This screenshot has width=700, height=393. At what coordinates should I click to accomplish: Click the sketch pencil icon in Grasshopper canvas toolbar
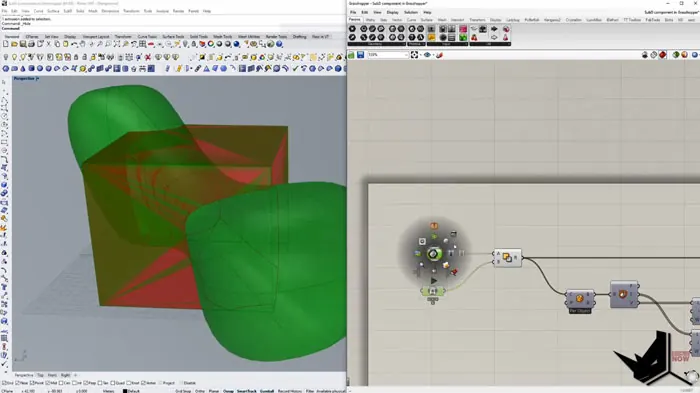click(439, 54)
